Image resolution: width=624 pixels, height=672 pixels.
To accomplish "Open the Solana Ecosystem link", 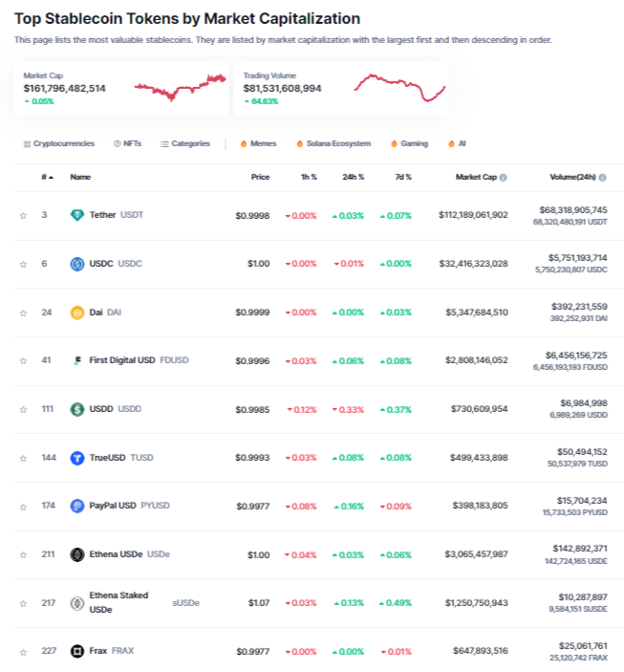I will 333,143.
